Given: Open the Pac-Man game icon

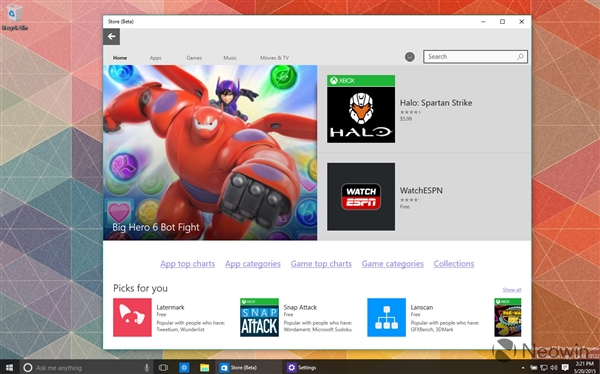Looking at the screenshot, I should tap(507, 317).
